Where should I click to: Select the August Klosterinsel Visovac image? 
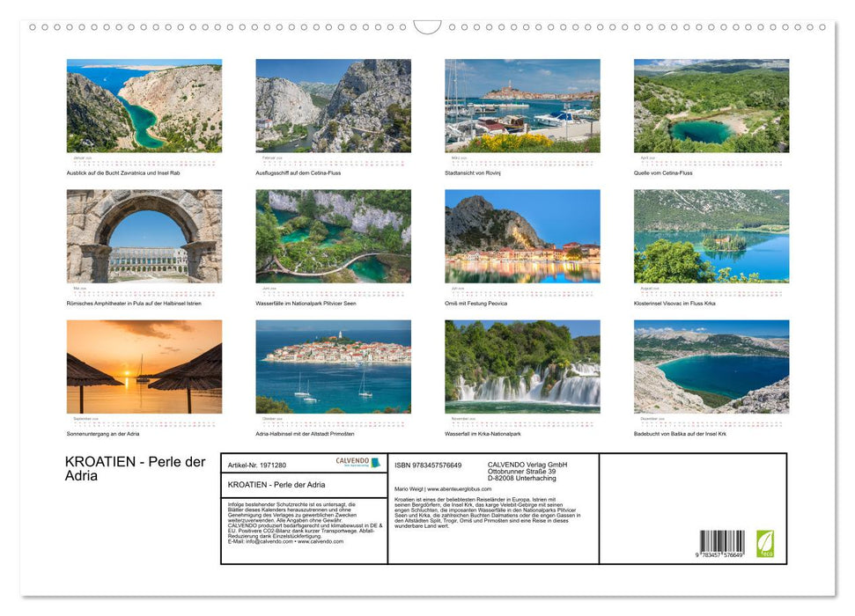[711, 235]
